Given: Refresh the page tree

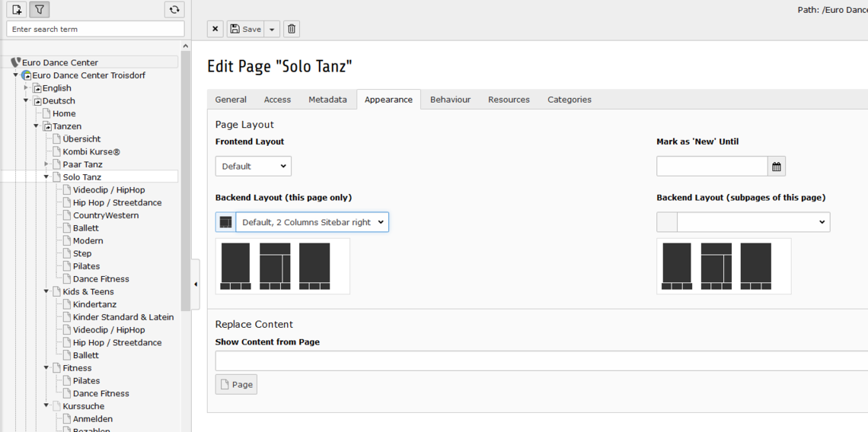Looking at the screenshot, I should click(x=174, y=10).
